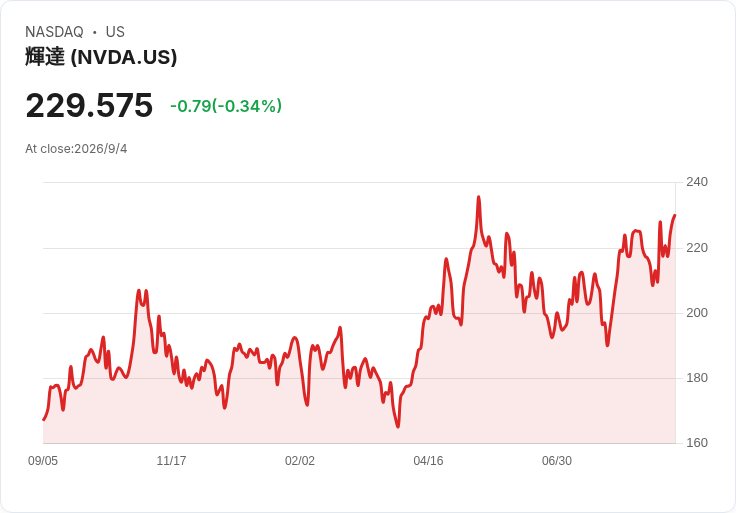The height and width of the screenshot is (513, 736).
Task: Click the -0.79(-0.34%) price change text
Action: [226, 106]
